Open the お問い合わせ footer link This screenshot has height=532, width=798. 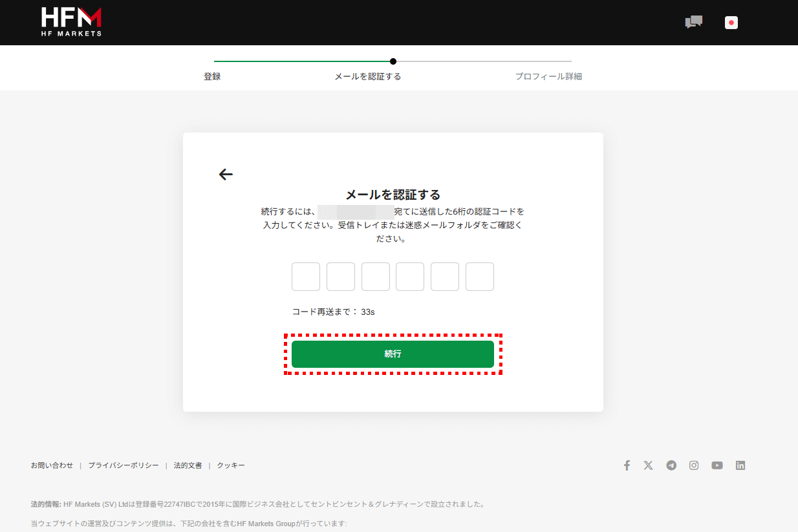click(52, 465)
